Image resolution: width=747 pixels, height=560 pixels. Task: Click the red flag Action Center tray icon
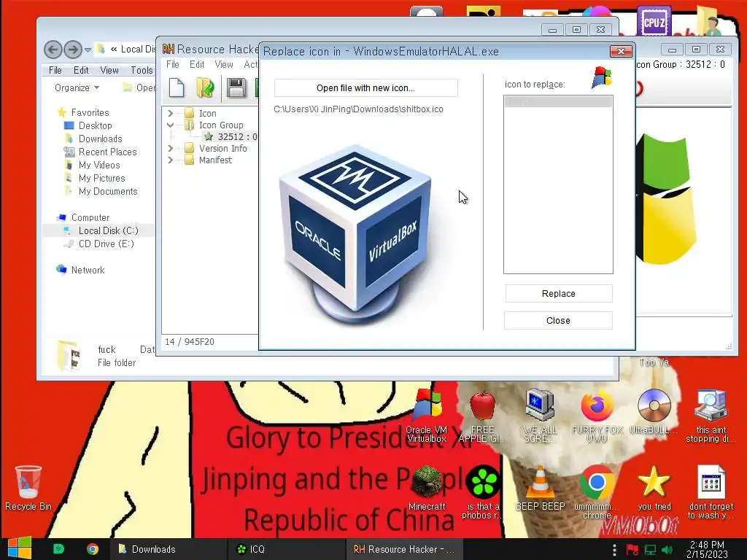(632, 550)
